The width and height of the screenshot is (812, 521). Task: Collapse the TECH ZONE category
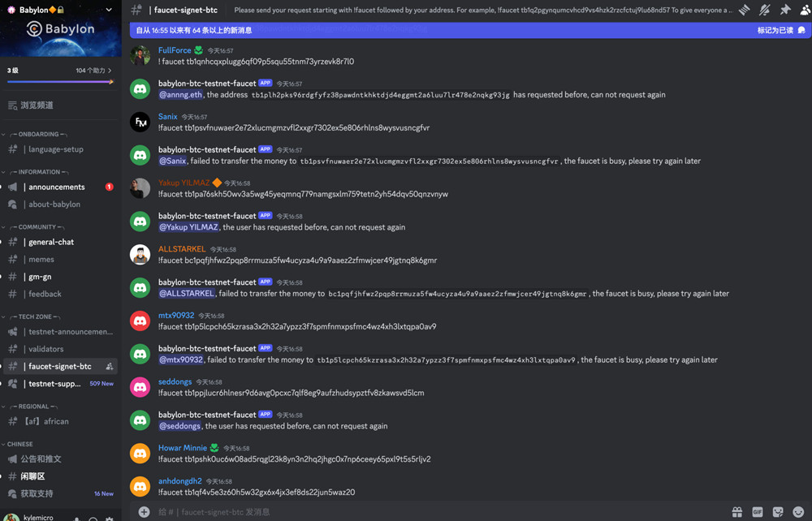click(34, 316)
